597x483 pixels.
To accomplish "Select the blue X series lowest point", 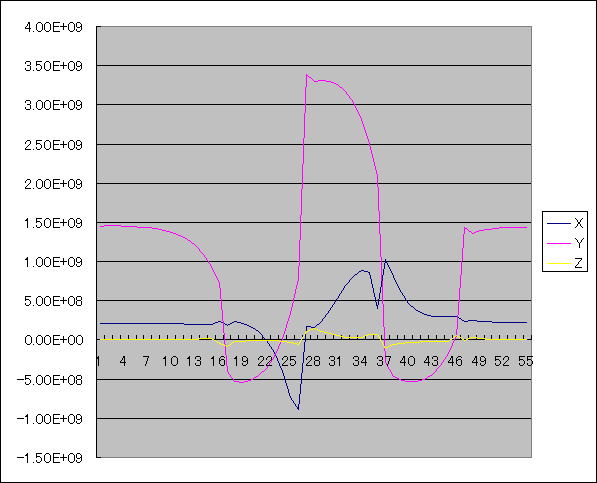I will click(299, 410).
